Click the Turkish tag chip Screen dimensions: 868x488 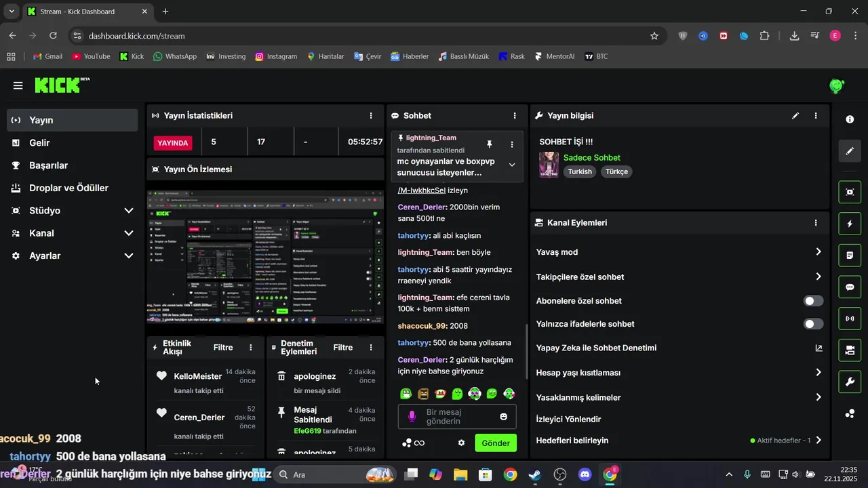(x=580, y=171)
